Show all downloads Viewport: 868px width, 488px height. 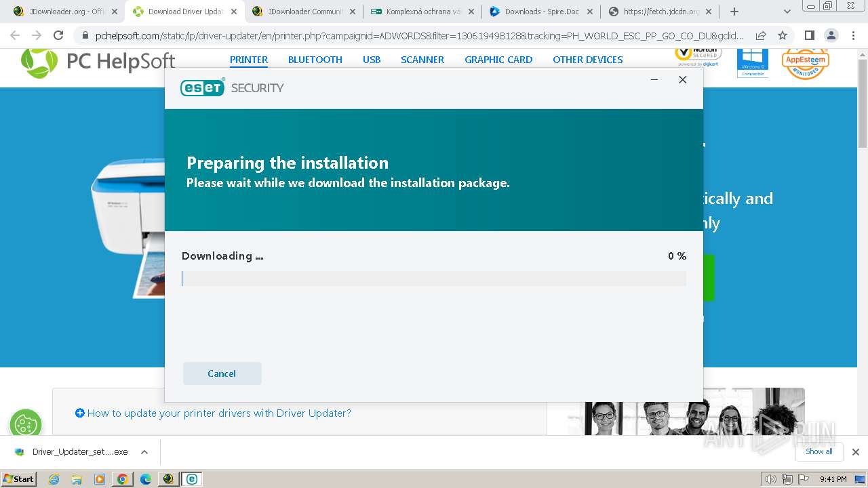tap(819, 452)
